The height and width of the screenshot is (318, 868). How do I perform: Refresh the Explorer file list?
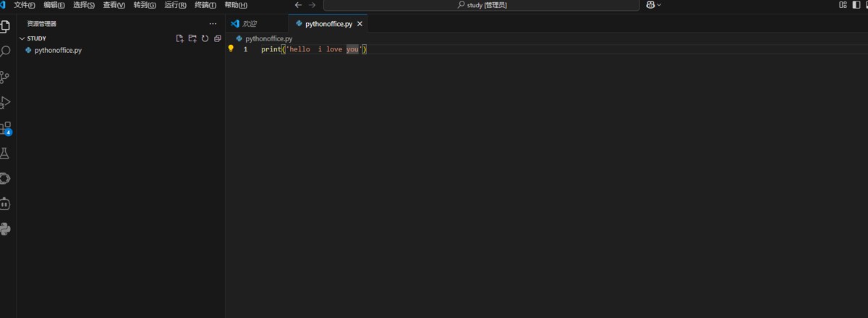(205, 38)
